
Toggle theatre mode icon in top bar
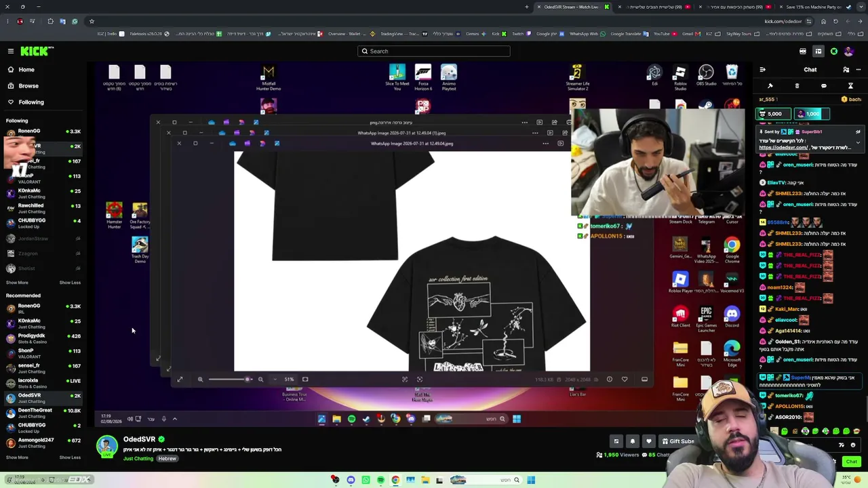click(818, 52)
